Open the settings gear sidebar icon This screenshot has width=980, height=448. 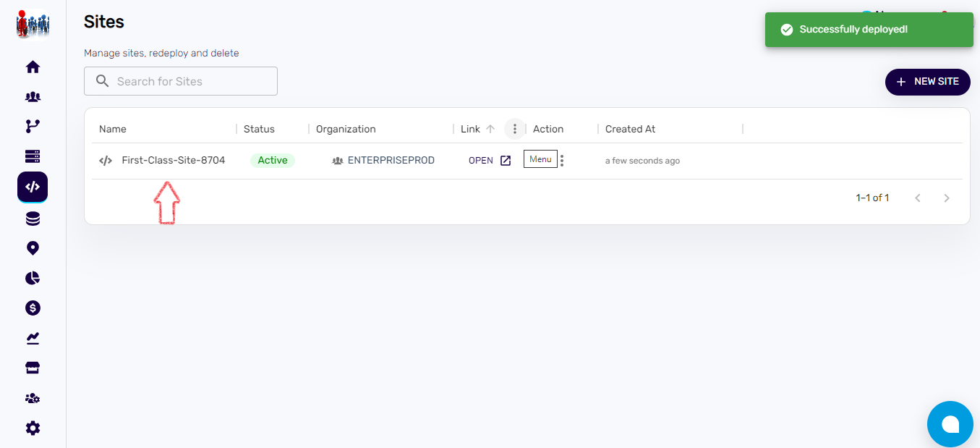[33, 428]
